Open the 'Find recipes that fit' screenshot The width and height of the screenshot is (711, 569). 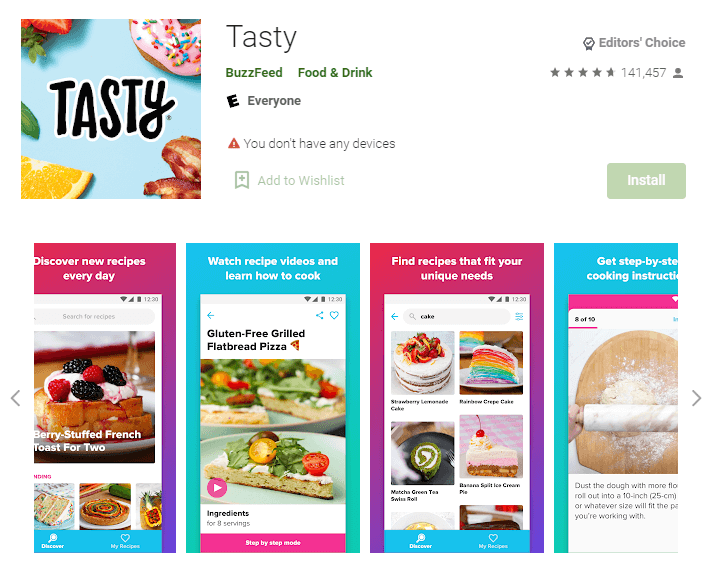tap(457, 398)
